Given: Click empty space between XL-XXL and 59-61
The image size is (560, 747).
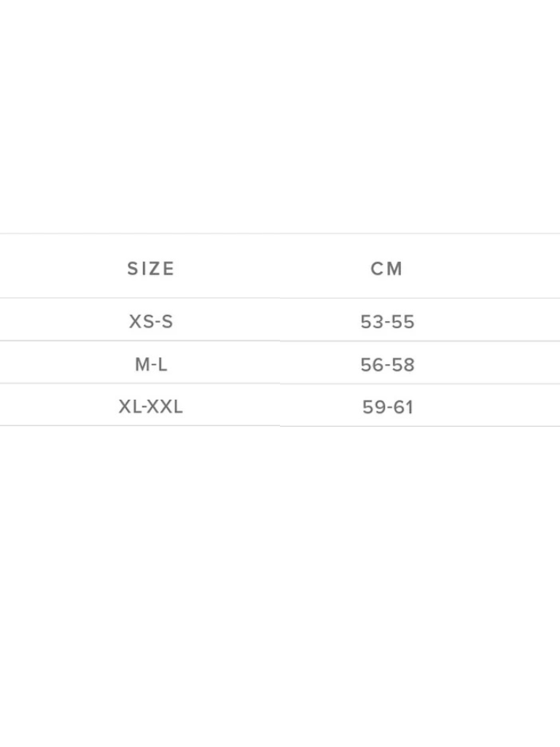Looking at the screenshot, I should coord(270,406).
